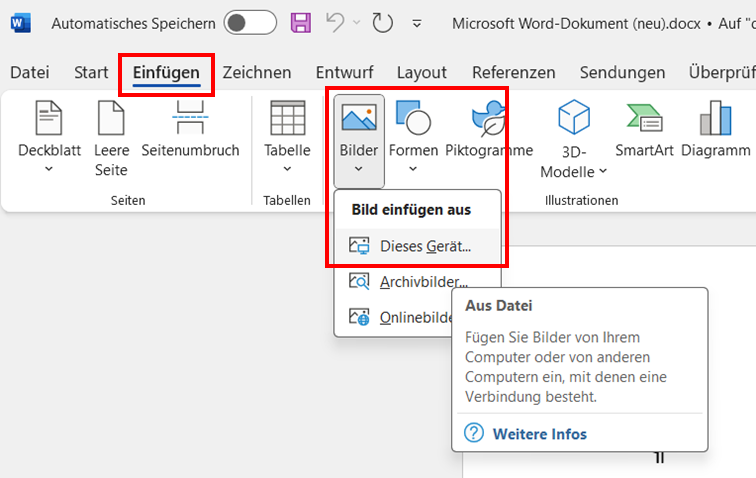Select the Einfügen tab
Image resolution: width=756 pixels, height=478 pixels.
(166, 72)
